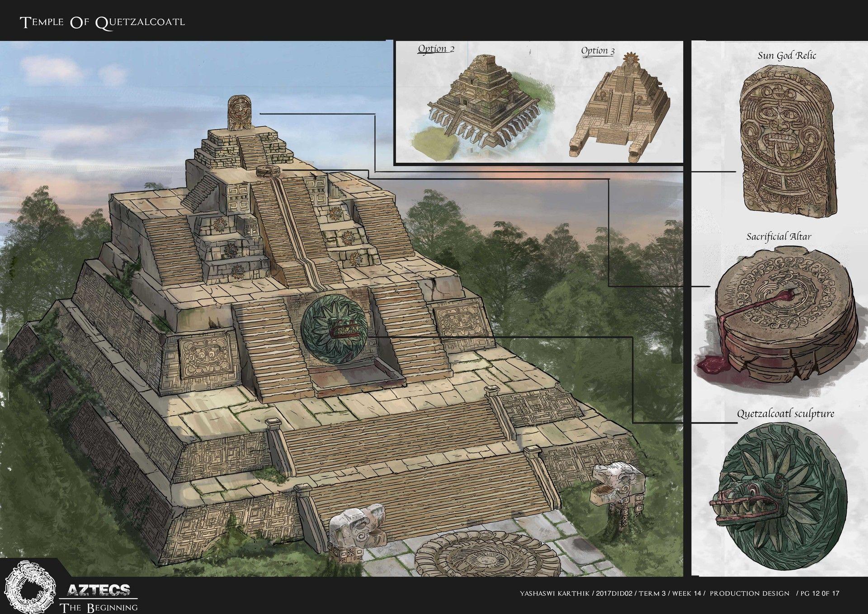Click the 'Temple Of Quetzalcoatl' title text

pos(103,22)
